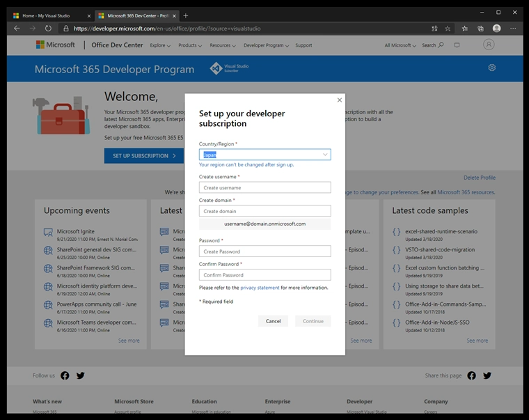This screenshot has height=420, width=529.
Task: Open the Collections icon in the toolbar
Action: [480, 29]
